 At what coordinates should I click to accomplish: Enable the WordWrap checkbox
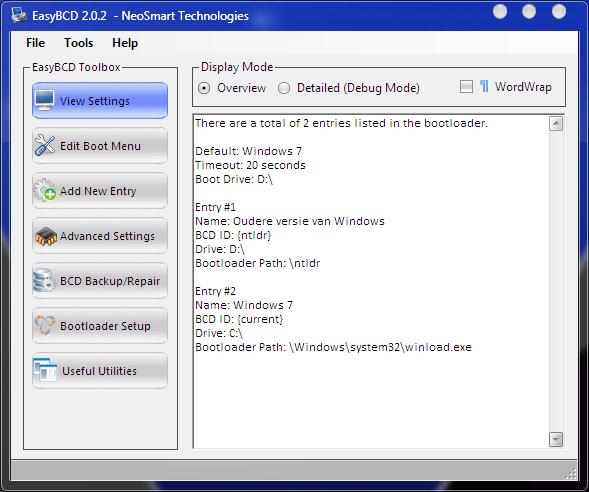click(x=466, y=87)
